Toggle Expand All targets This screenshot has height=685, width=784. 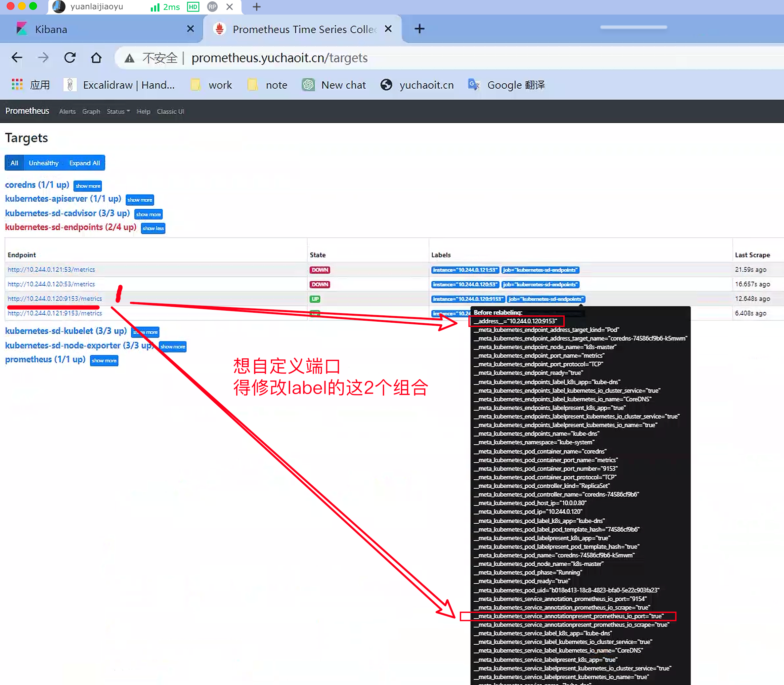(x=84, y=163)
